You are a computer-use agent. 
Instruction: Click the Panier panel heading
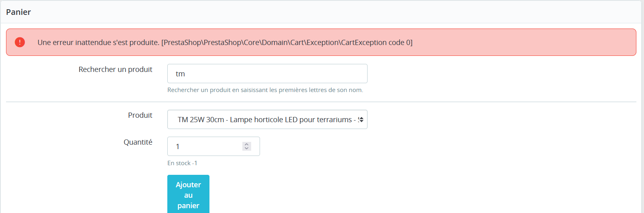(x=18, y=12)
